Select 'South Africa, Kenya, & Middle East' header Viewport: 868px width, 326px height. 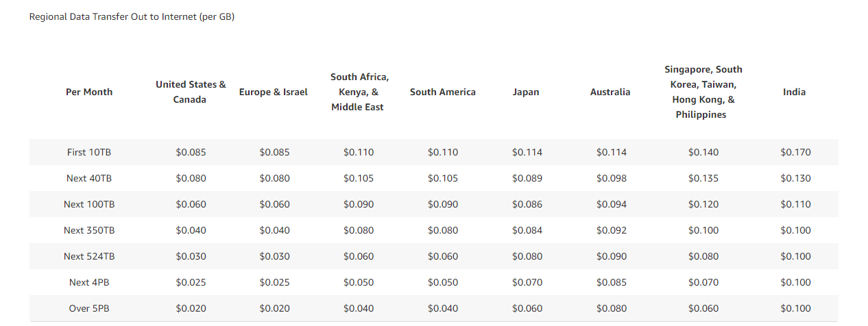(359, 92)
